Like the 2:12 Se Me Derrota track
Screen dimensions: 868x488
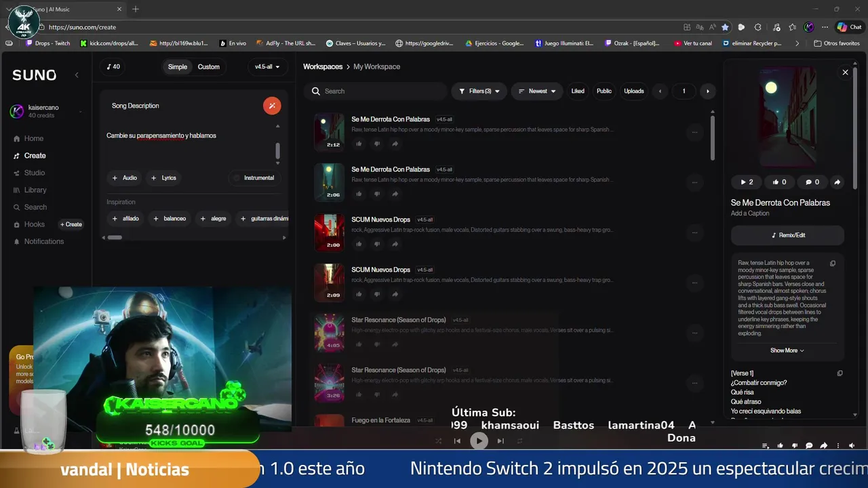pos(359,144)
